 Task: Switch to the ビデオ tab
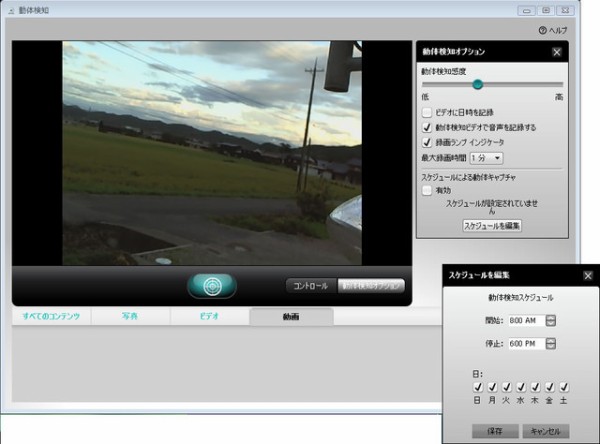click(209, 316)
